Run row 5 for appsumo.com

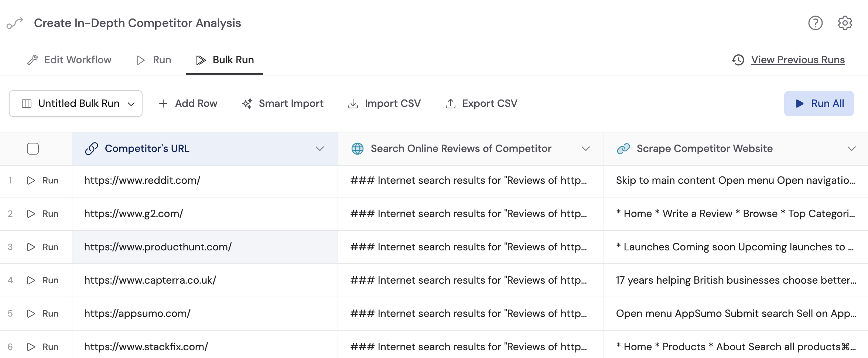point(42,314)
